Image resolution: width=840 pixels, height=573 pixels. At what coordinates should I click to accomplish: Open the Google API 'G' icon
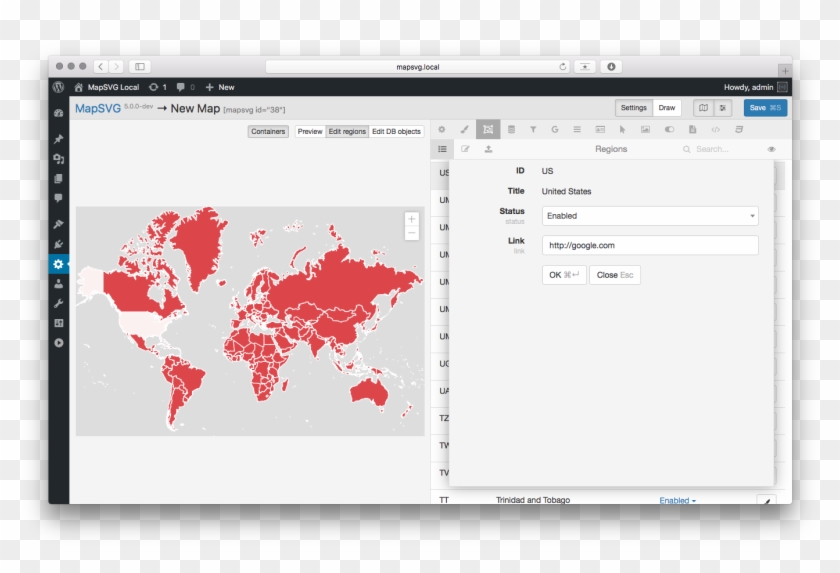[555, 129]
